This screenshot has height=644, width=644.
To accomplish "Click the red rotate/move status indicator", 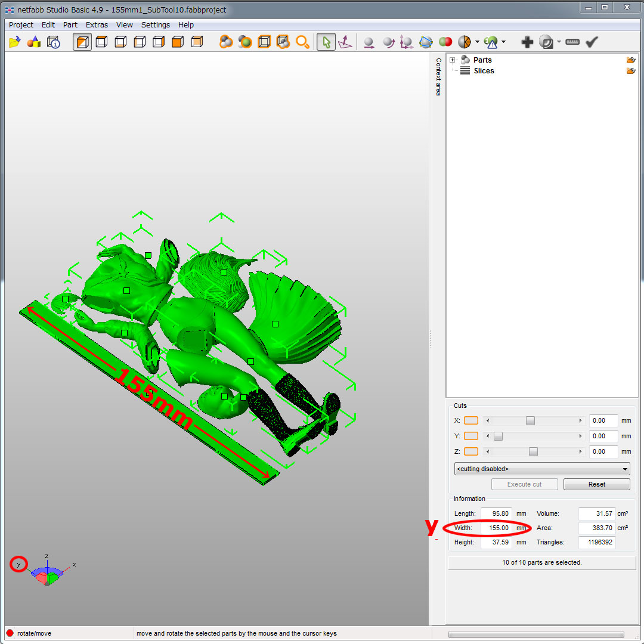I will [x=10, y=633].
